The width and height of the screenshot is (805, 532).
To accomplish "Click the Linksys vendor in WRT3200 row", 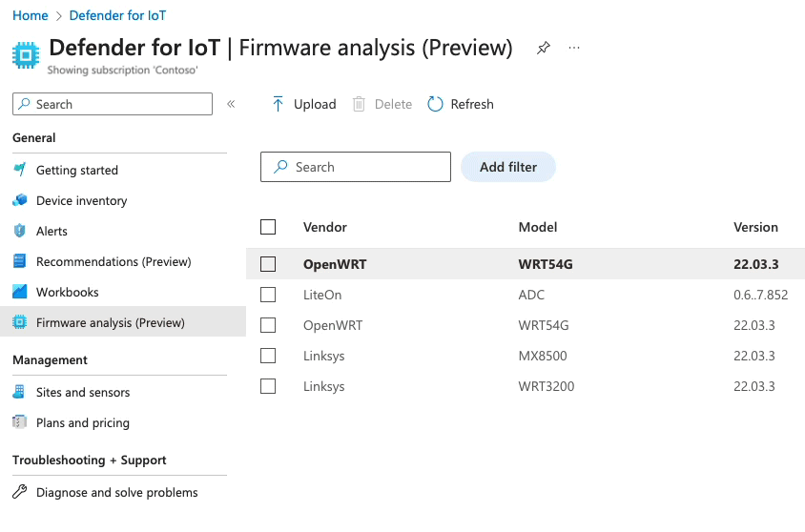I will coord(324,386).
